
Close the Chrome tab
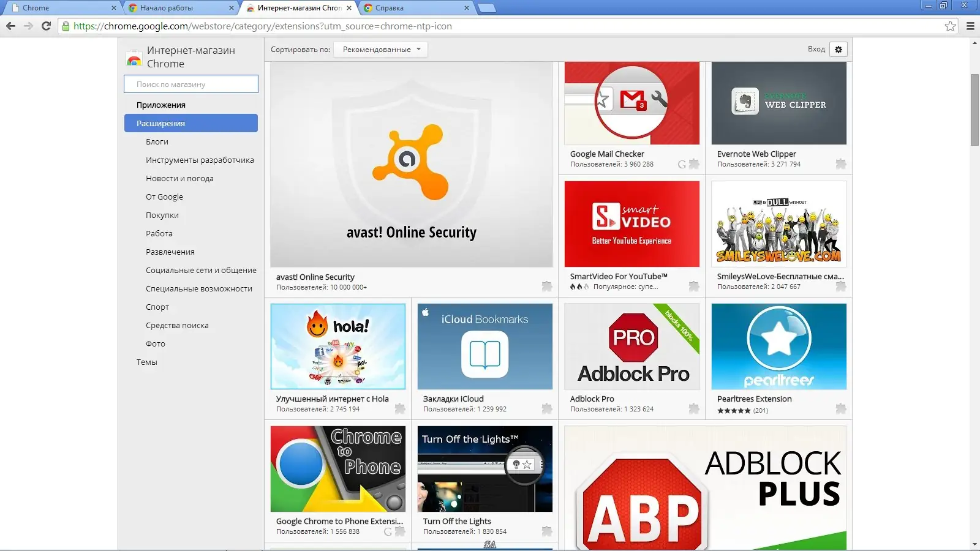pos(114,8)
